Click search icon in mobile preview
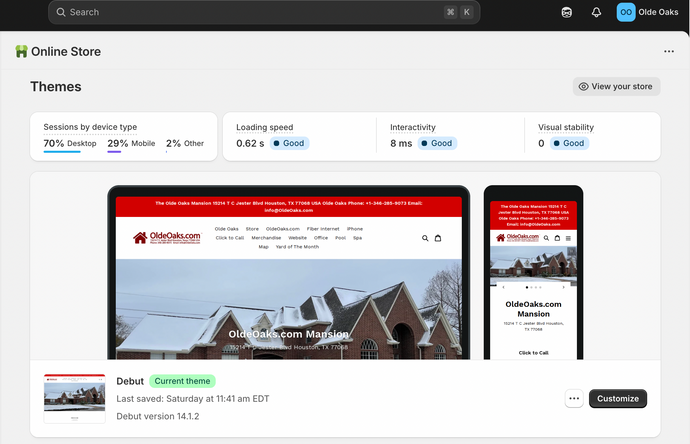Screen dimensions: 690x444 (546, 238)
